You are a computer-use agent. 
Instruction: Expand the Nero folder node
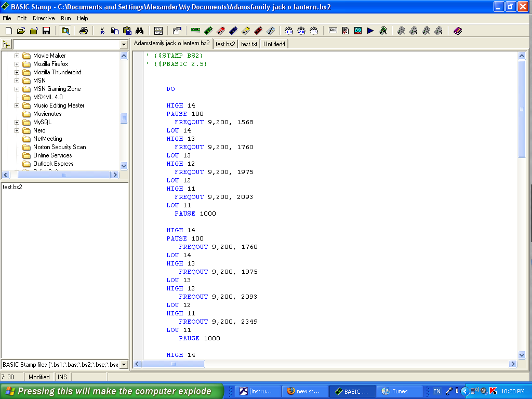[17, 130]
